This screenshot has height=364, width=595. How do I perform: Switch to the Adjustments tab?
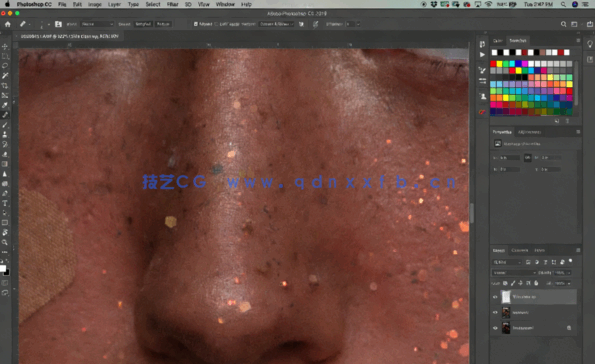pyautogui.click(x=529, y=132)
